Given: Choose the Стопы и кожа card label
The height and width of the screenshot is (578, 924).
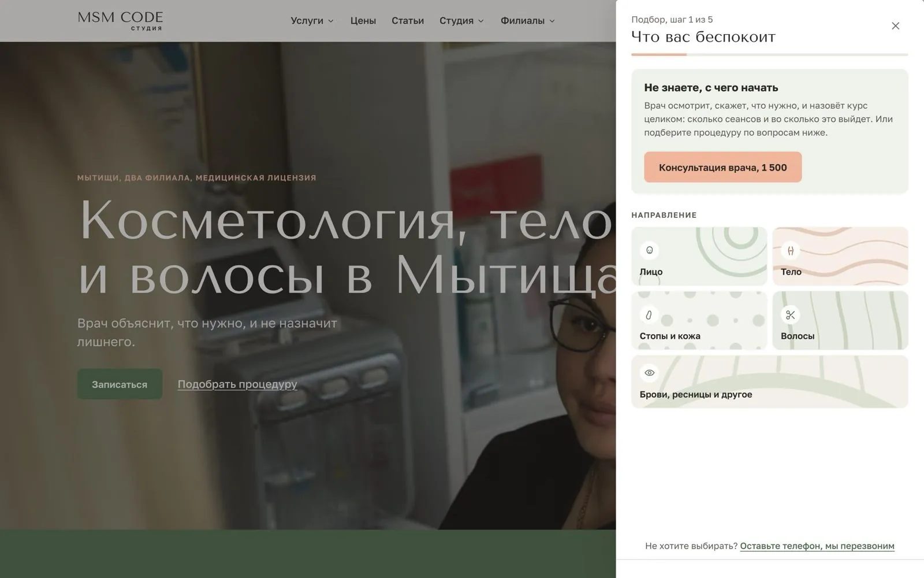Looking at the screenshot, I should click(670, 336).
